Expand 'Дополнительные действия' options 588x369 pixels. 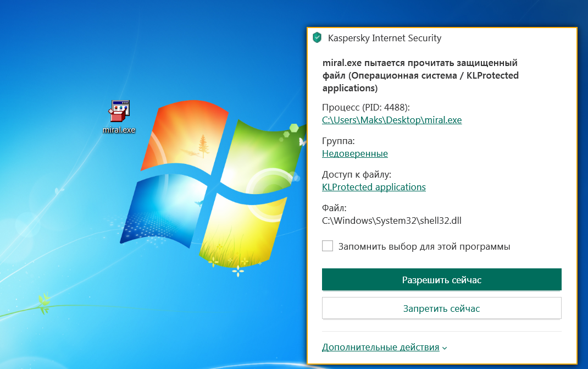point(384,347)
